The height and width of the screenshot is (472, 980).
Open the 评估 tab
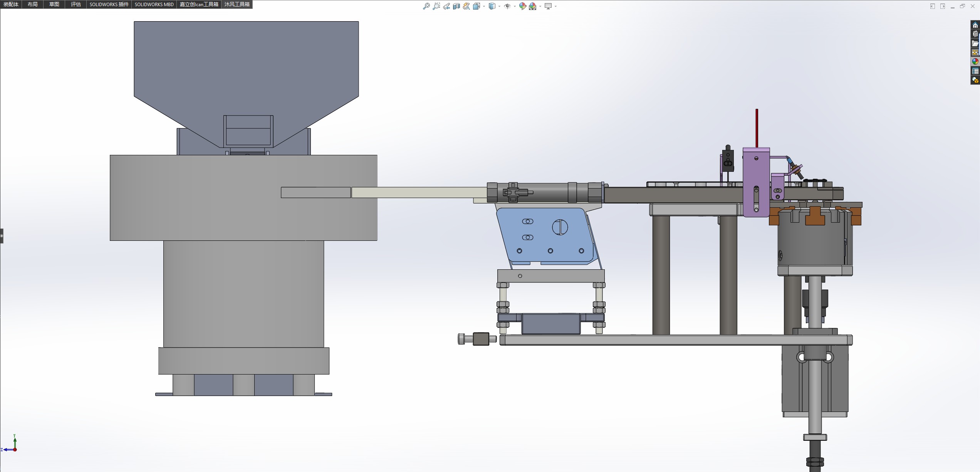(x=76, y=4)
